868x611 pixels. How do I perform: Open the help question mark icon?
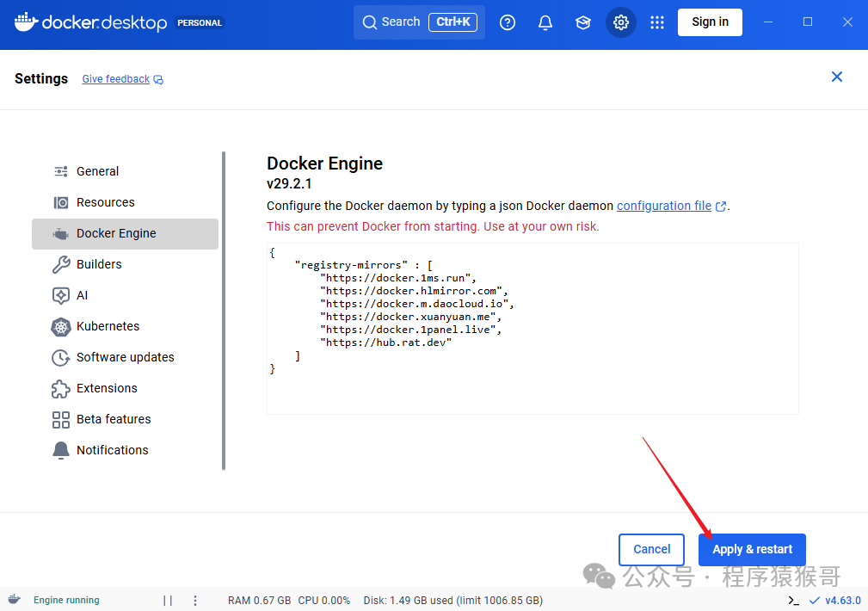click(508, 22)
